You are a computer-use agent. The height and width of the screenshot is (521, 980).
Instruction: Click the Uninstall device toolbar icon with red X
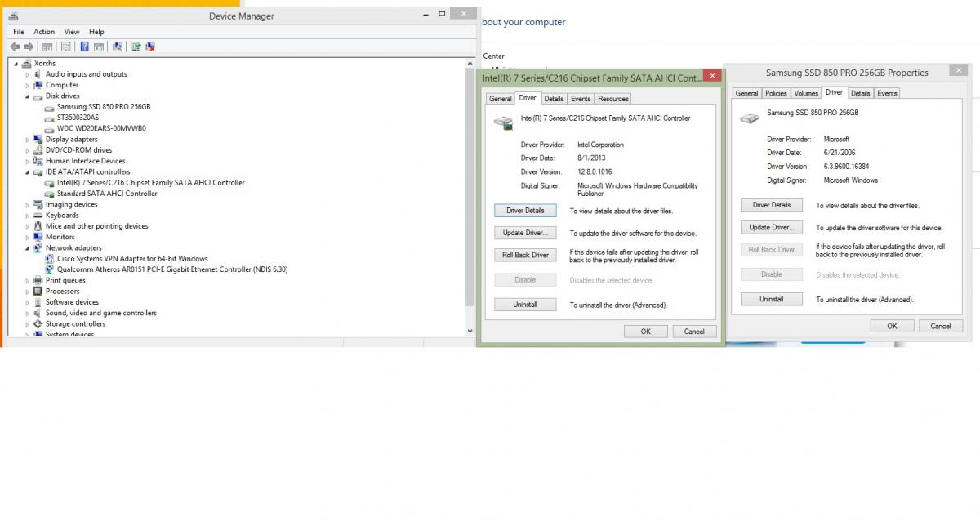click(x=150, y=47)
